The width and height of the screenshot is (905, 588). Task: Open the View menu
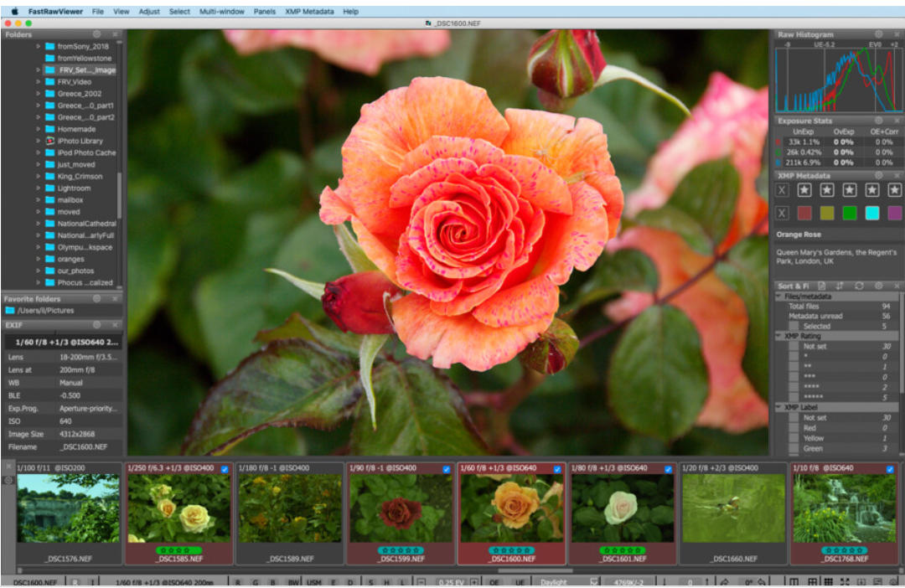[x=122, y=12]
